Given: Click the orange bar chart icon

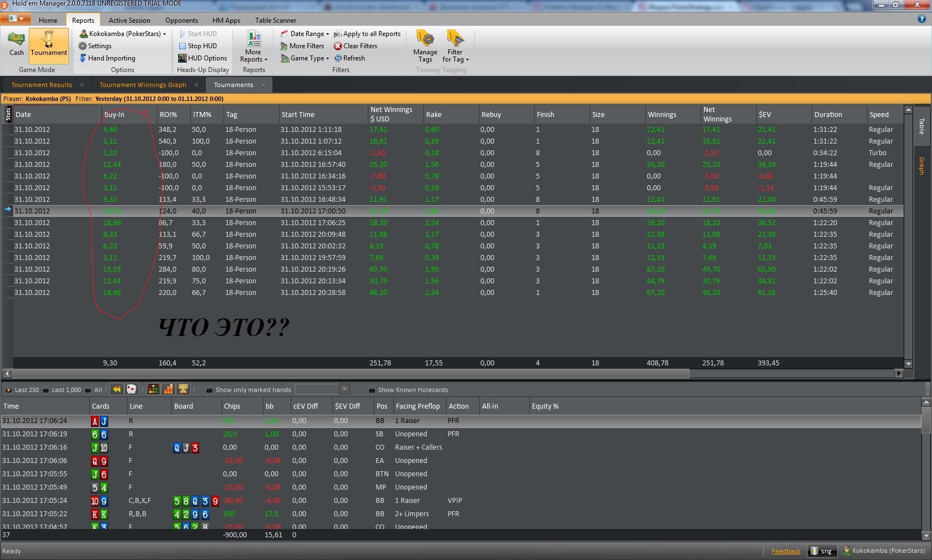Looking at the screenshot, I should point(169,389).
